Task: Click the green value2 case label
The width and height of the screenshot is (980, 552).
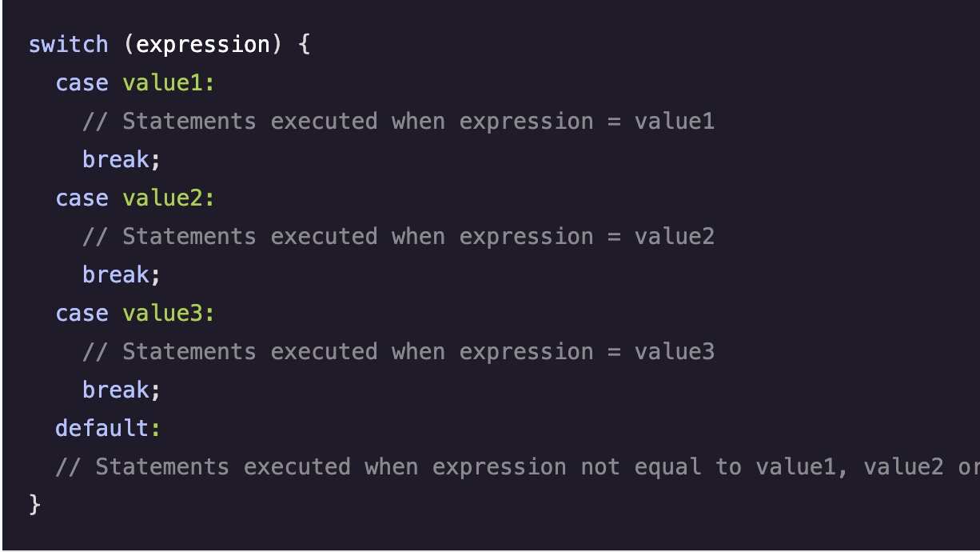Action: click(162, 198)
